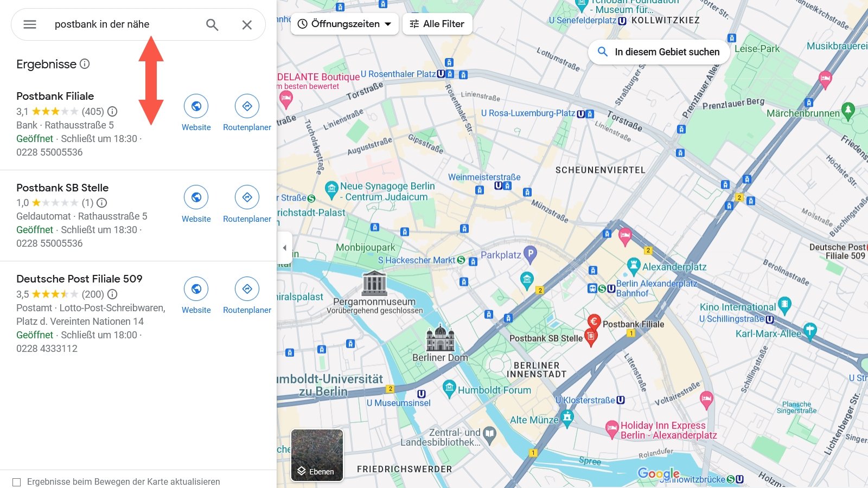This screenshot has width=868, height=488.
Task: Open Routenplaner icon for Postbank Filiale
Action: [247, 106]
